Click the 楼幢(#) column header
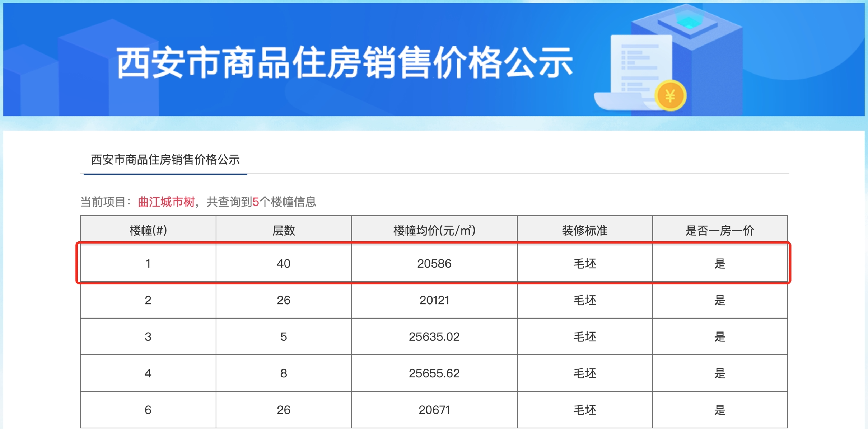 click(x=148, y=230)
